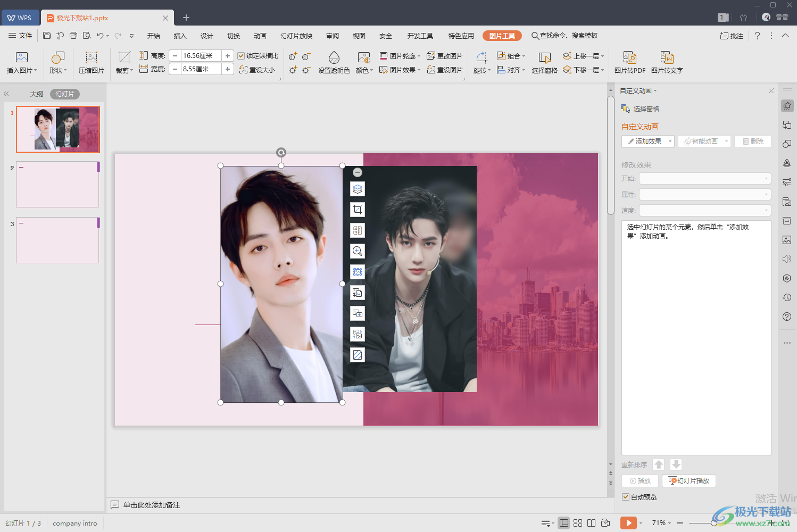Click the zoom magnifier in floating toolbar
This screenshot has width=797, height=532.
pos(358,251)
